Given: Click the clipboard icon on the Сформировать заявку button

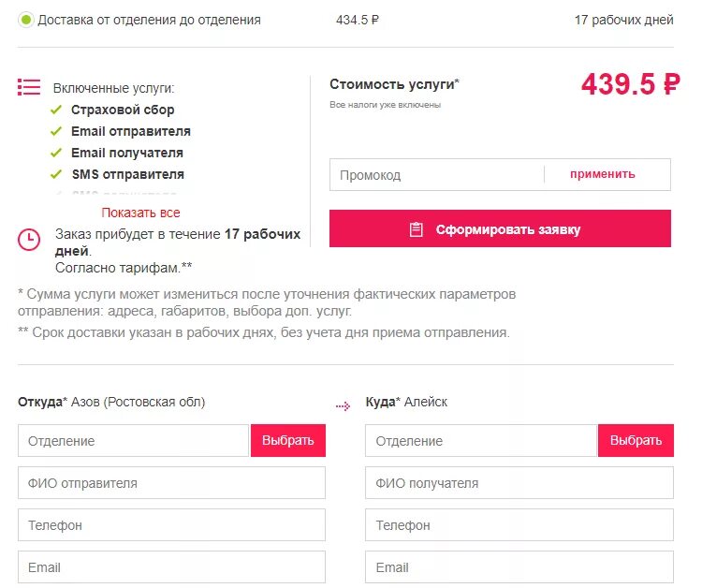Looking at the screenshot, I should pyautogui.click(x=416, y=229).
